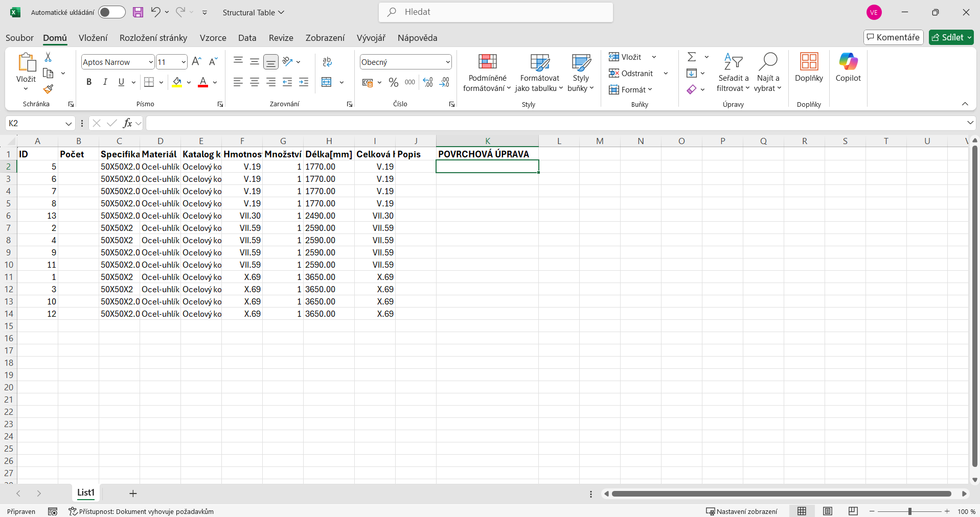The height and width of the screenshot is (517, 980).
Task: Toggle Italic formatting
Action: [105, 82]
